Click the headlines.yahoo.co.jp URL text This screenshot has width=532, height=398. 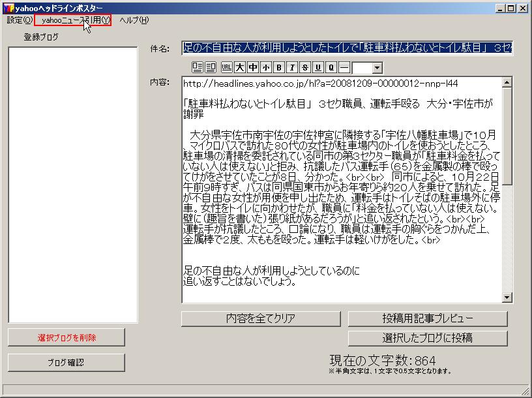point(320,84)
